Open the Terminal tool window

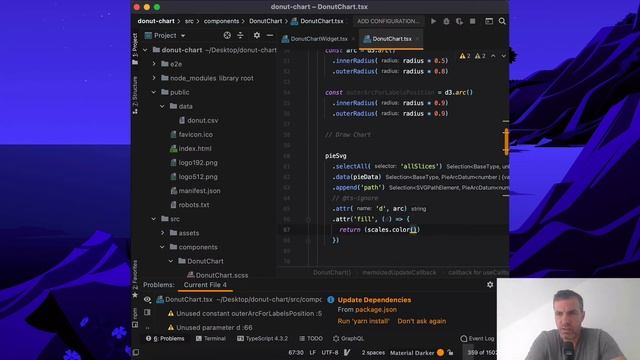pos(211,338)
